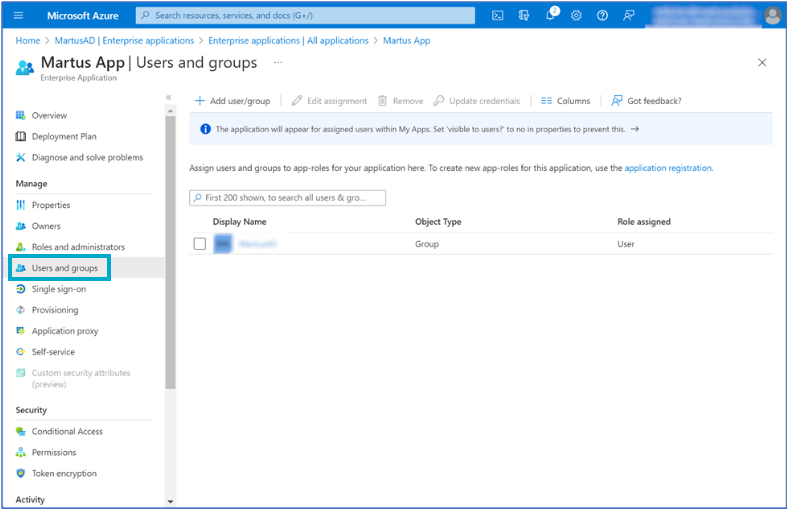Image resolution: width=787 pixels, height=509 pixels.
Task: Click the Deployment Plan book icon
Action: pos(21,137)
